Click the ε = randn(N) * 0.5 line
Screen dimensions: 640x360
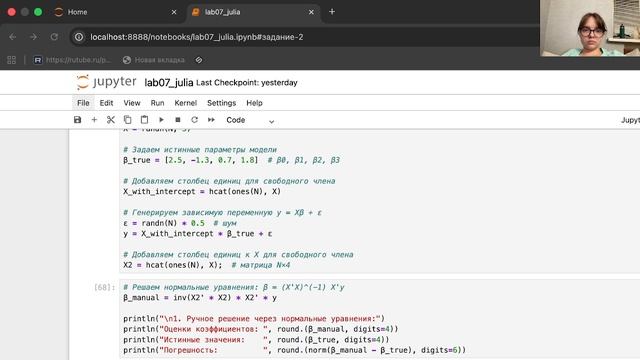[180, 223]
